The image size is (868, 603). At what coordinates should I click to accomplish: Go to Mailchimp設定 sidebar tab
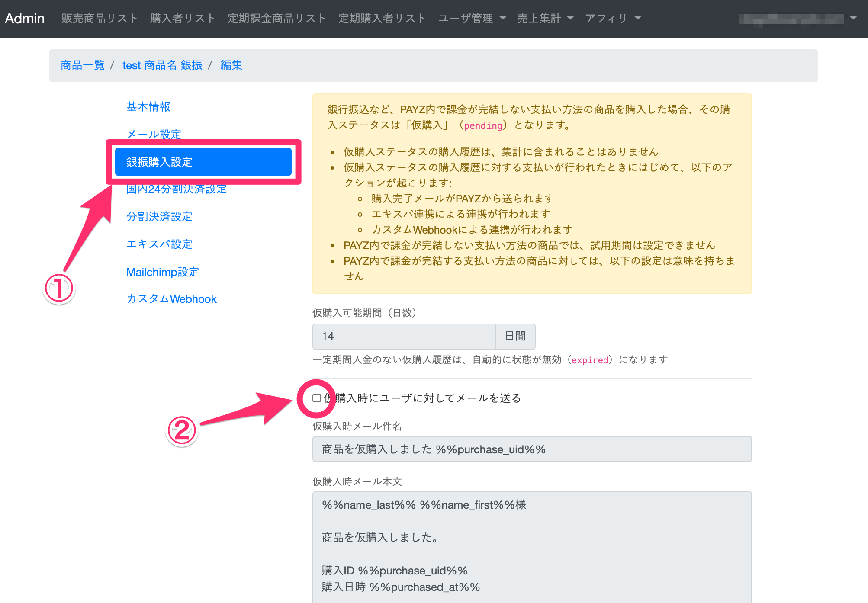[x=162, y=272]
